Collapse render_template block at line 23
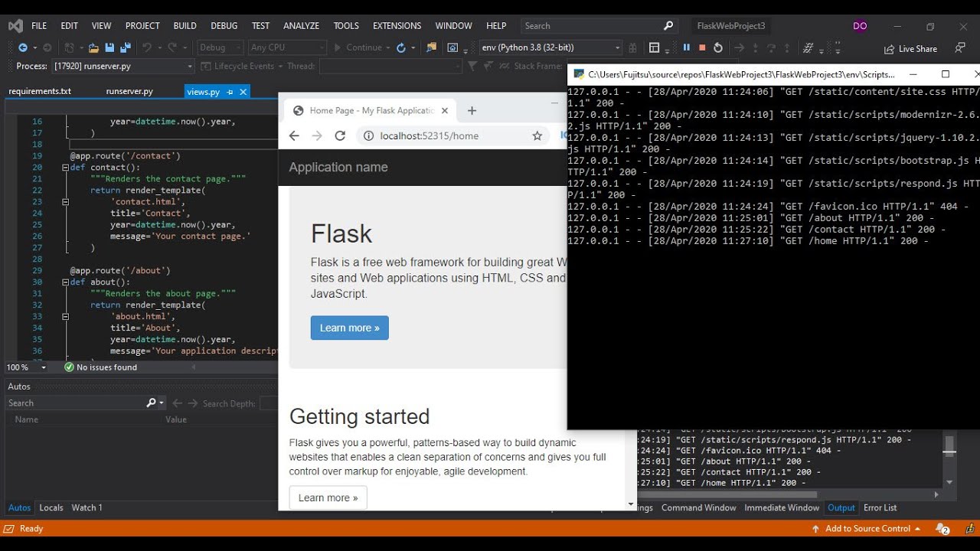The image size is (980, 551). pyautogui.click(x=65, y=201)
